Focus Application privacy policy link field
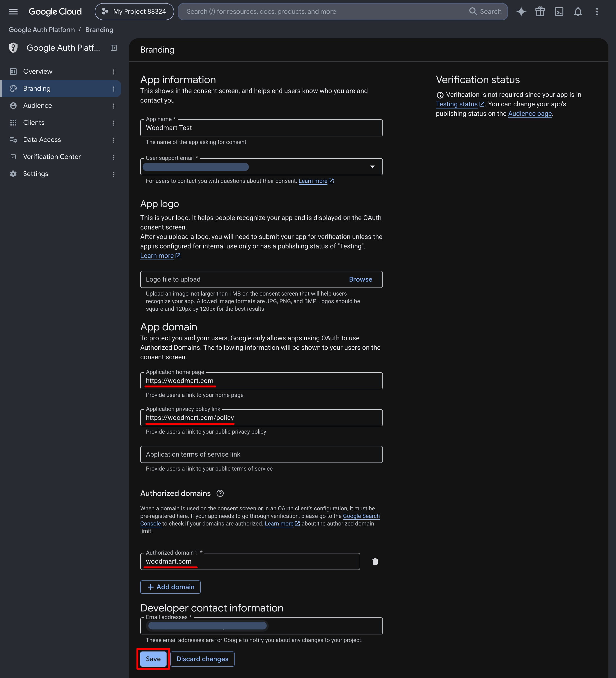 click(261, 418)
